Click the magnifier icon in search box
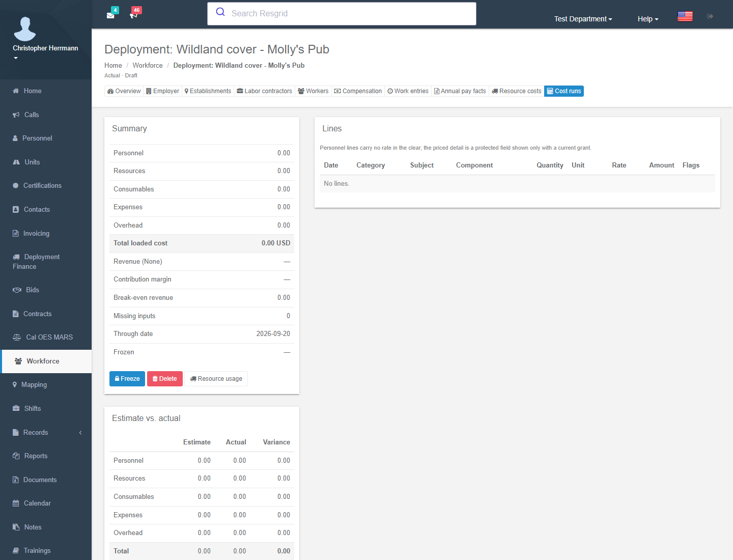 220,12
